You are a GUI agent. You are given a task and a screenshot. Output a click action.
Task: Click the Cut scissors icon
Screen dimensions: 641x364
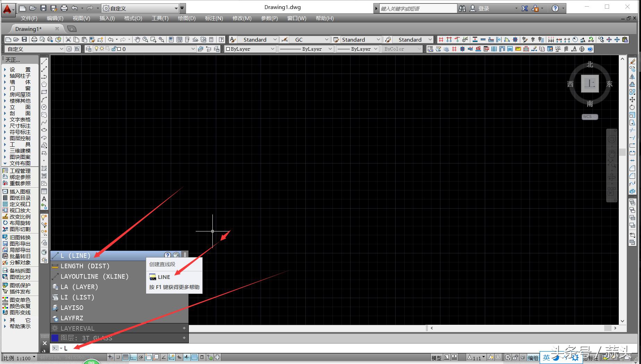[x=68, y=40]
